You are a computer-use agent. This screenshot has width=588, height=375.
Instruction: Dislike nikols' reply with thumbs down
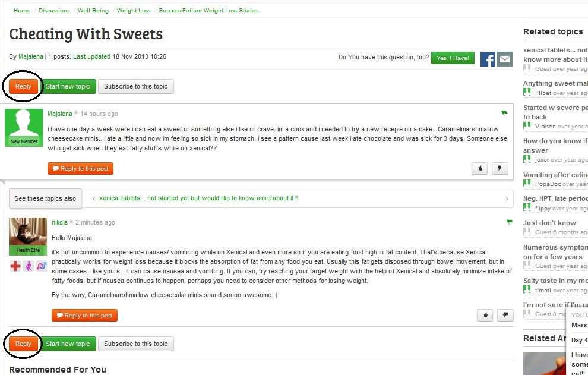[x=505, y=316]
